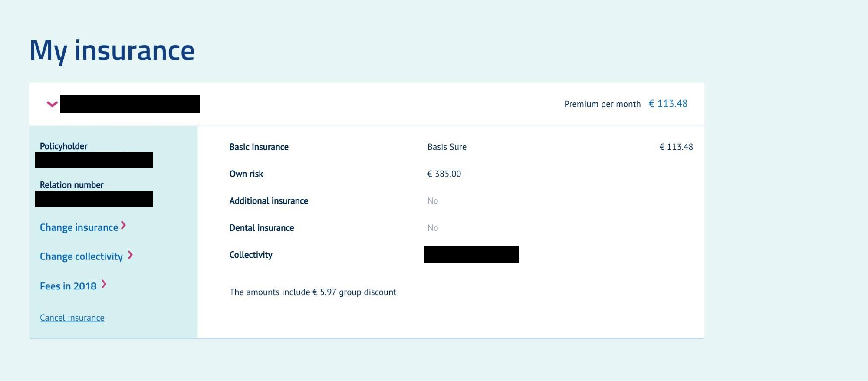Select the Basic insurance label
Image resolution: width=868 pixels, height=381 pixels.
tap(259, 147)
